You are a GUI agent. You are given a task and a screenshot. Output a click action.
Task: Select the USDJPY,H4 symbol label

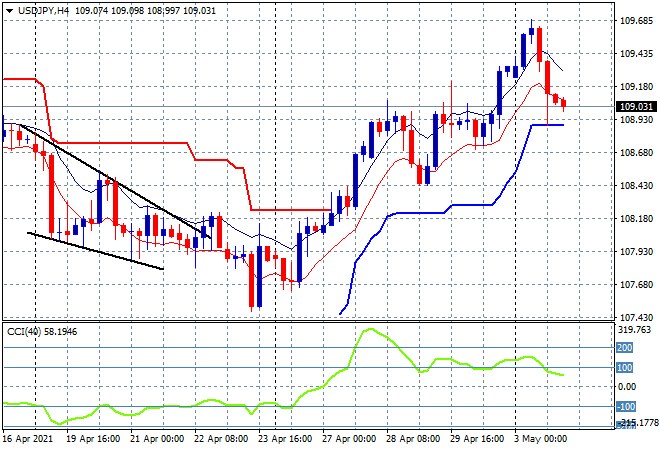43,11
